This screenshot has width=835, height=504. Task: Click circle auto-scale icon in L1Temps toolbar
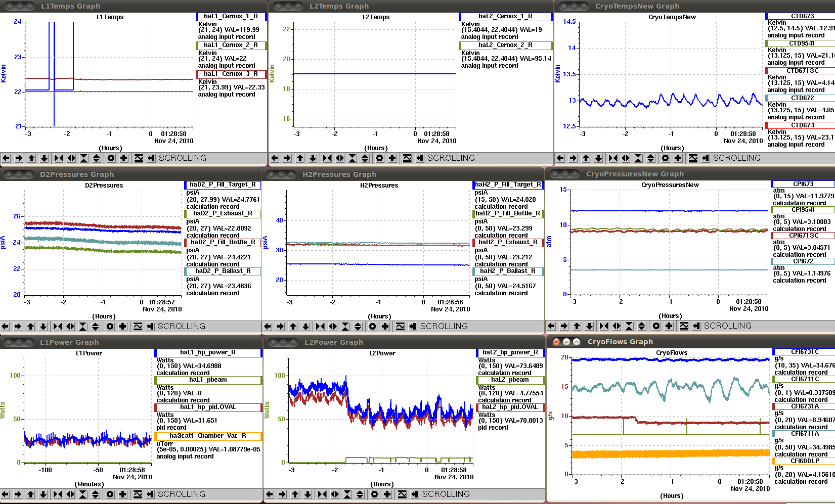tap(111, 158)
